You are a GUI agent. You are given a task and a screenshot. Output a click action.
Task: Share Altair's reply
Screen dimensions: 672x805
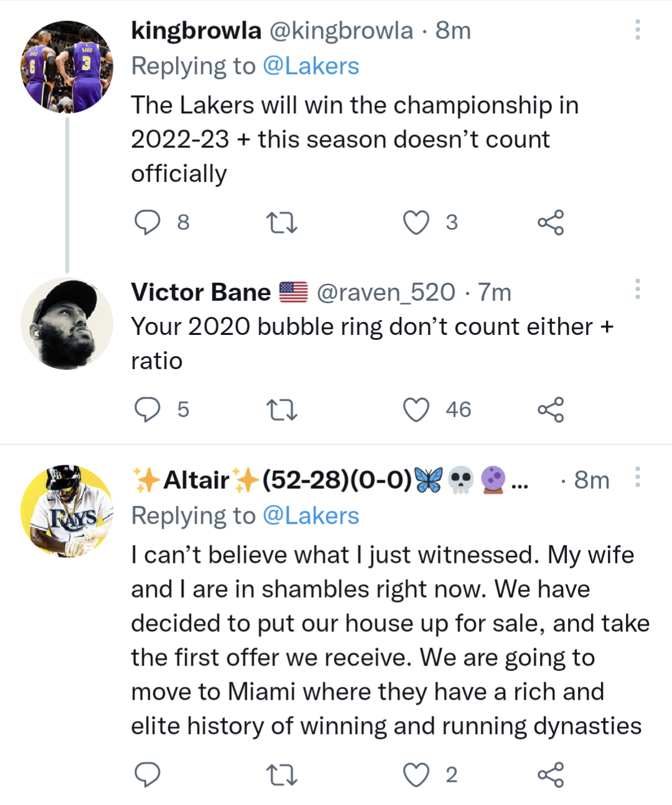(x=551, y=775)
